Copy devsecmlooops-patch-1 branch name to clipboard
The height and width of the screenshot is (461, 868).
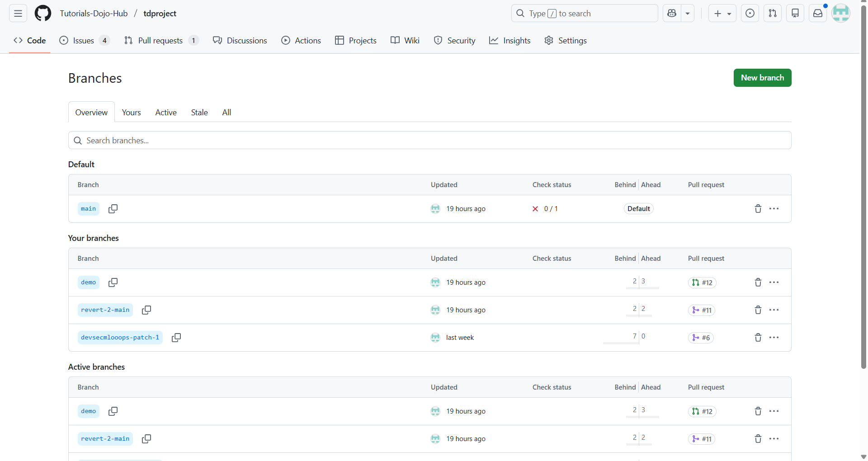[x=176, y=338]
